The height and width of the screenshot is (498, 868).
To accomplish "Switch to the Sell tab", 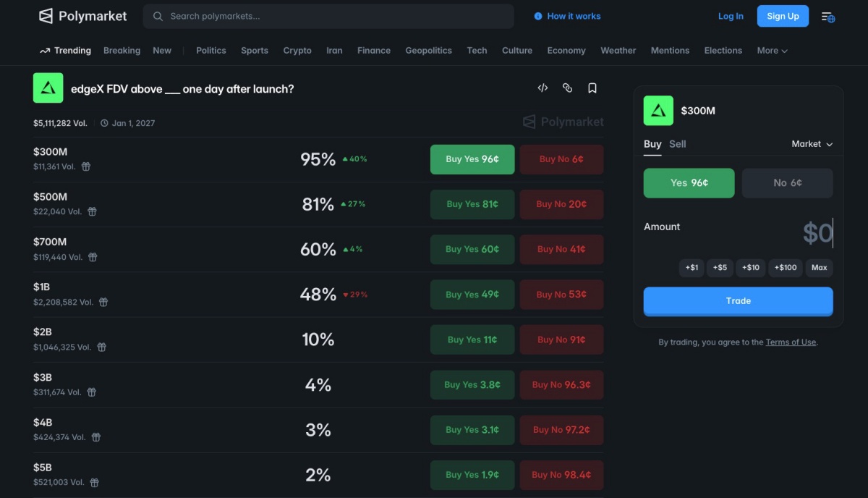I will pyautogui.click(x=677, y=144).
